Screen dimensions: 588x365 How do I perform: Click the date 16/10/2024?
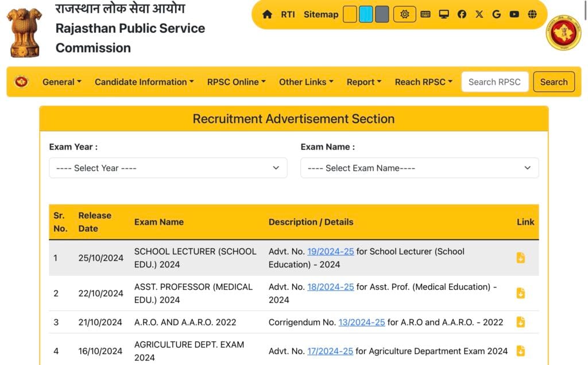coord(100,351)
